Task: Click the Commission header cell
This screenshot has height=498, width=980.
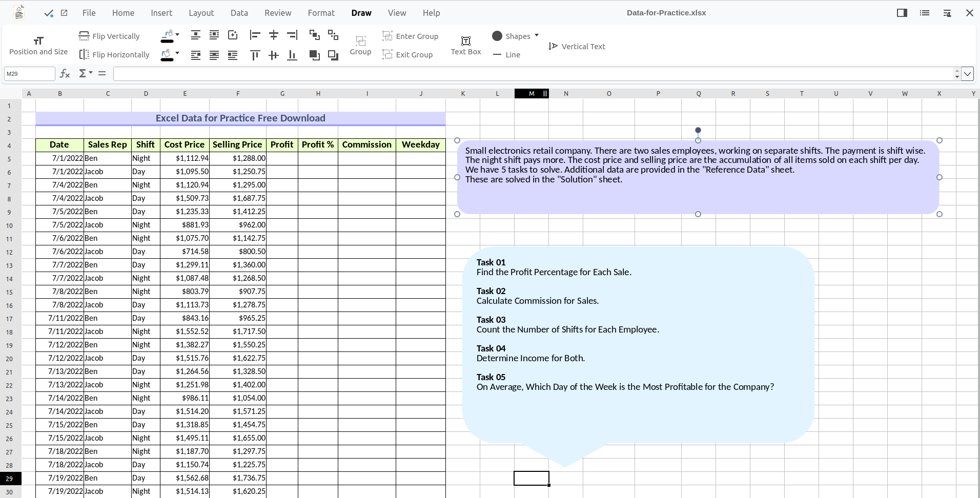Action: pos(367,144)
